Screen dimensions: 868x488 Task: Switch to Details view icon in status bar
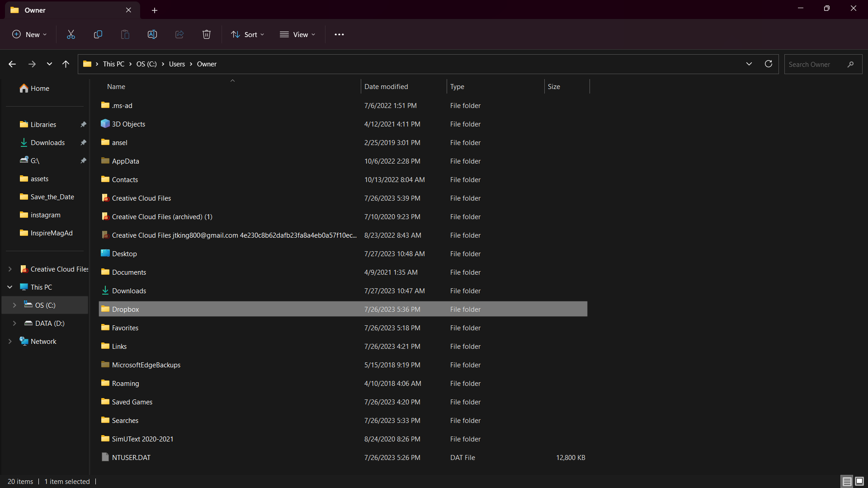(x=847, y=481)
